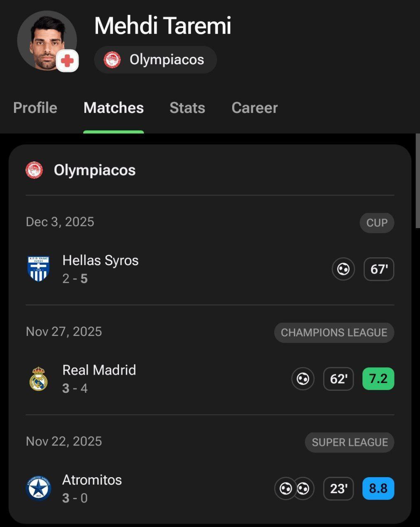Tap the double goal icon for Atromitos
The height and width of the screenshot is (527, 420).
(x=294, y=489)
